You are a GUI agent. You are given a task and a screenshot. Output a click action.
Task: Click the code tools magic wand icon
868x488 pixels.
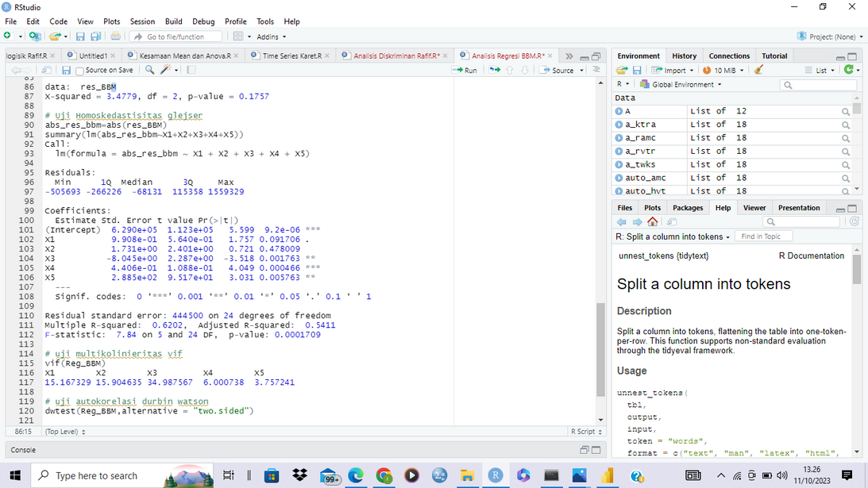click(x=166, y=70)
